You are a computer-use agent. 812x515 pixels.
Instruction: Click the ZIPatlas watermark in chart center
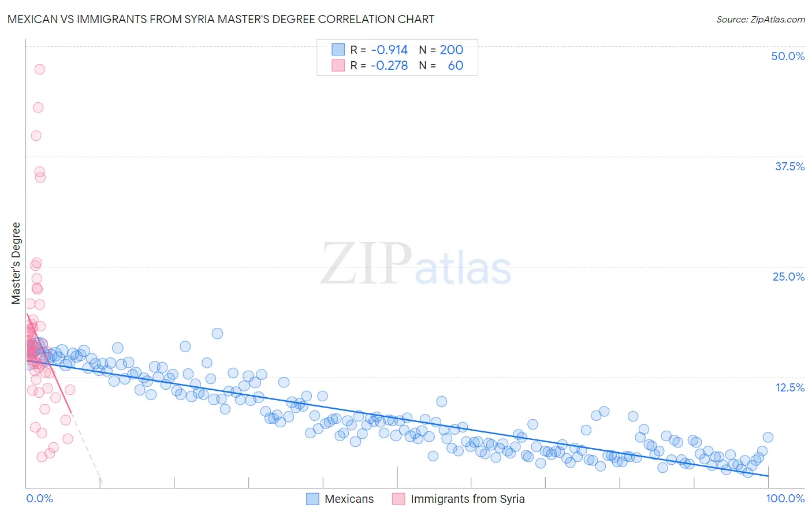(416, 264)
